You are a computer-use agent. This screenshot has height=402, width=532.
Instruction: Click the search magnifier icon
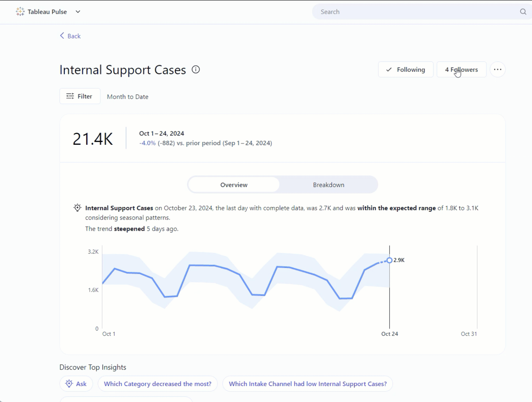point(523,12)
